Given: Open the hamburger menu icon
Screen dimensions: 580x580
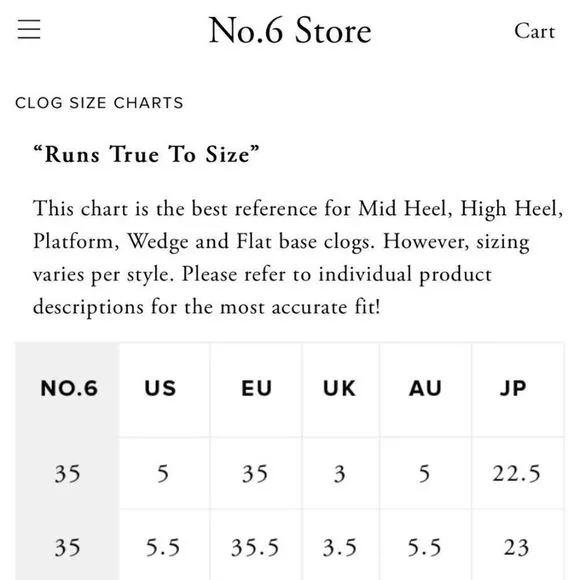Looking at the screenshot, I should tap(29, 29).
